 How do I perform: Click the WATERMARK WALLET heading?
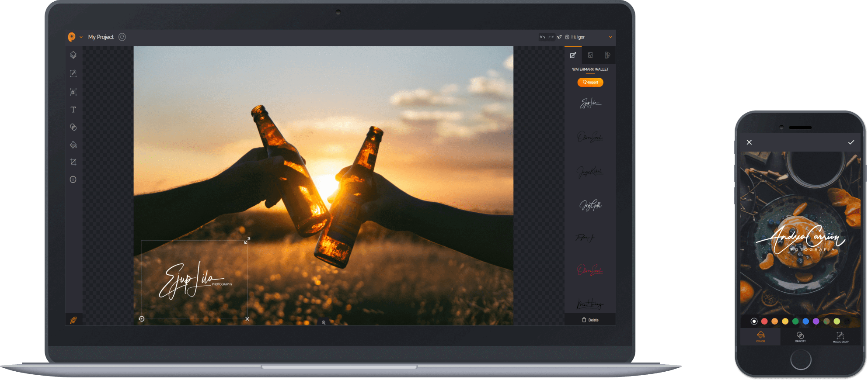point(590,69)
